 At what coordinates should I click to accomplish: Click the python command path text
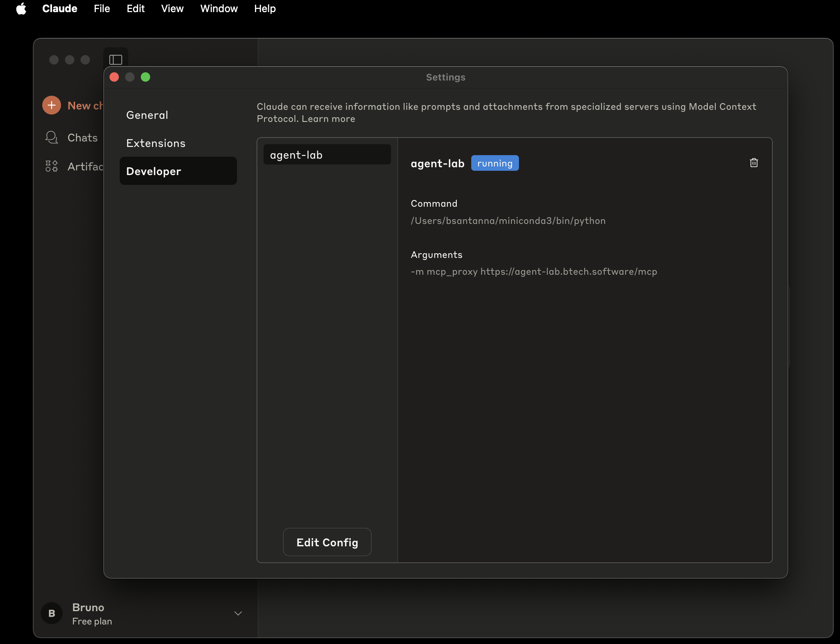tap(508, 221)
